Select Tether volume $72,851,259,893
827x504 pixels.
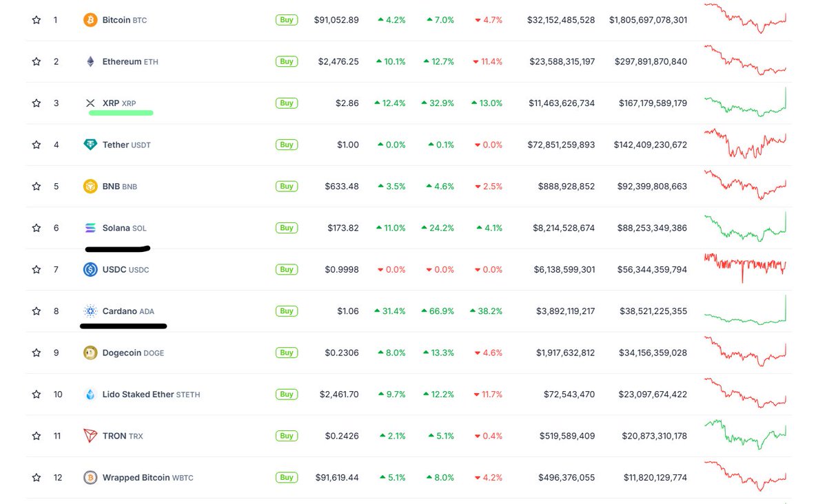click(x=561, y=145)
